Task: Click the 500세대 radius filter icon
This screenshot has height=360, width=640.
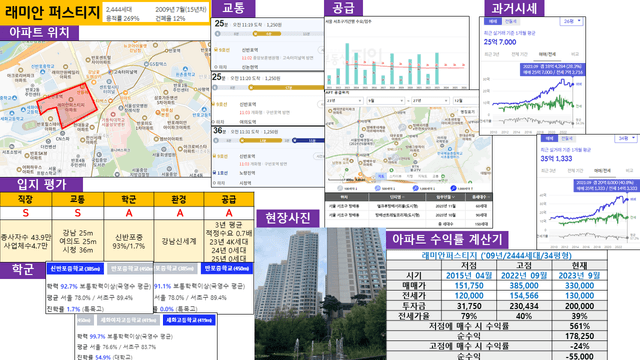Action: click(377, 188)
